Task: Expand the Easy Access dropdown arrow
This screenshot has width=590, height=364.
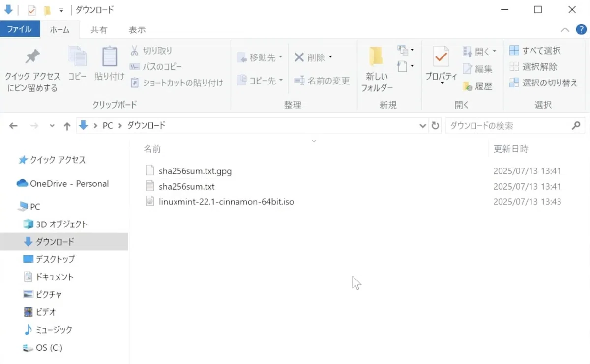Action: 412,66
